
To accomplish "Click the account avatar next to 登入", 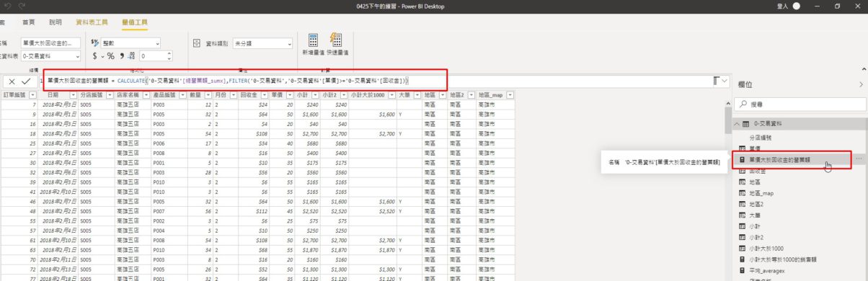I will coord(797,6).
